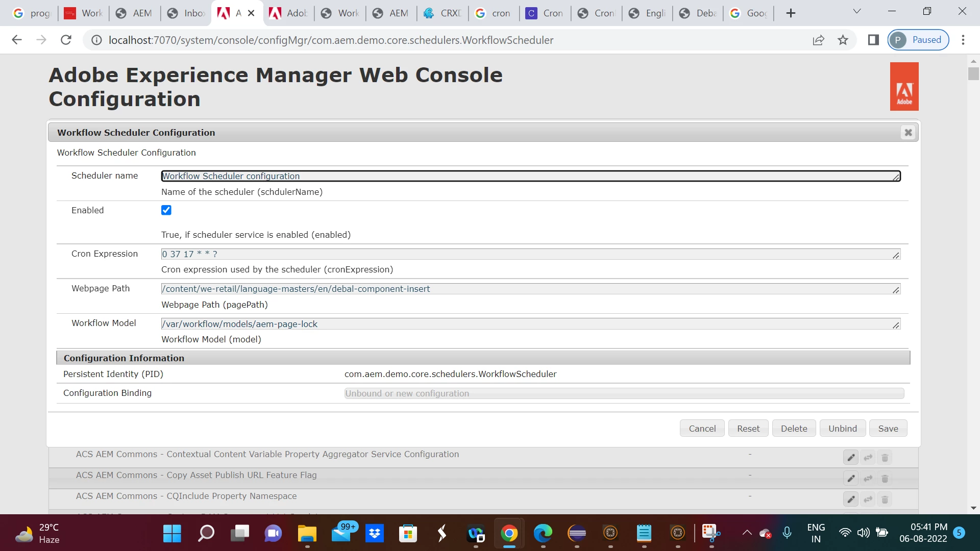This screenshot has height=551, width=980.
Task: Unbind the CQInclude Property Namespace configuration
Action: (x=868, y=499)
